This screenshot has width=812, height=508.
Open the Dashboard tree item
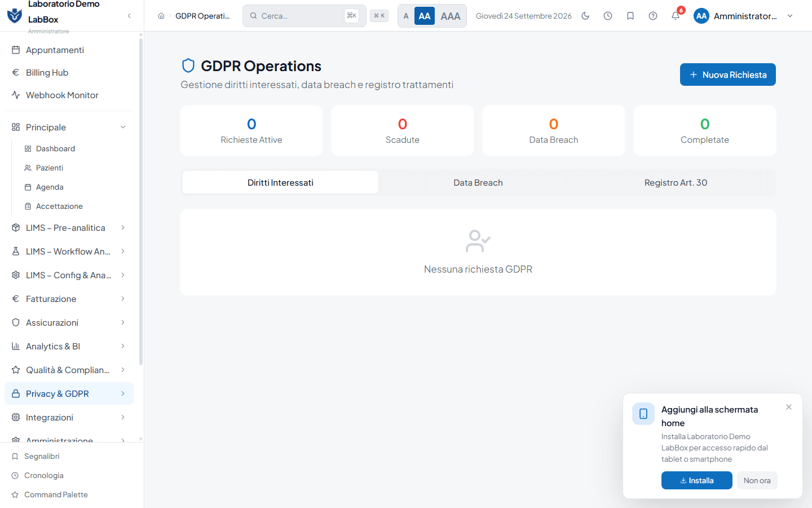(x=76, y=148)
